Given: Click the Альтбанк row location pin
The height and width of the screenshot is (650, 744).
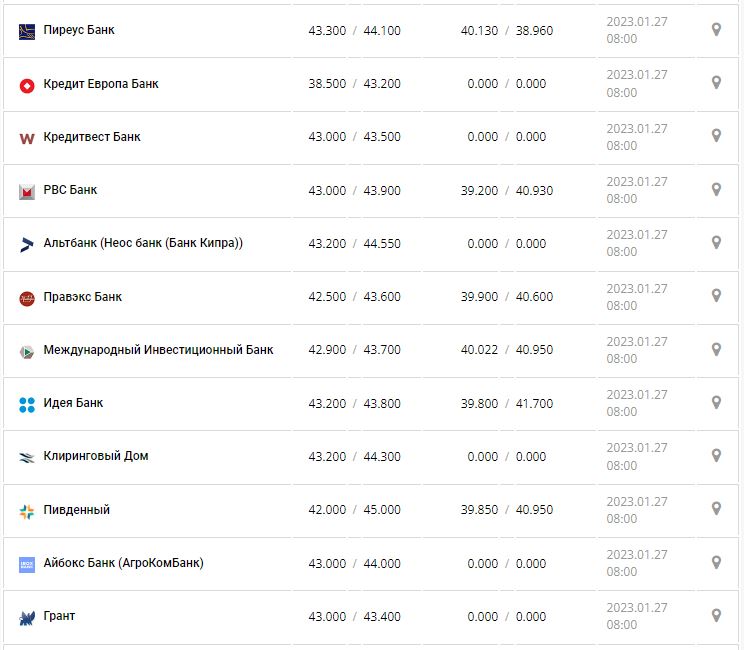Looking at the screenshot, I should pyautogui.click(x=716, y=243).
